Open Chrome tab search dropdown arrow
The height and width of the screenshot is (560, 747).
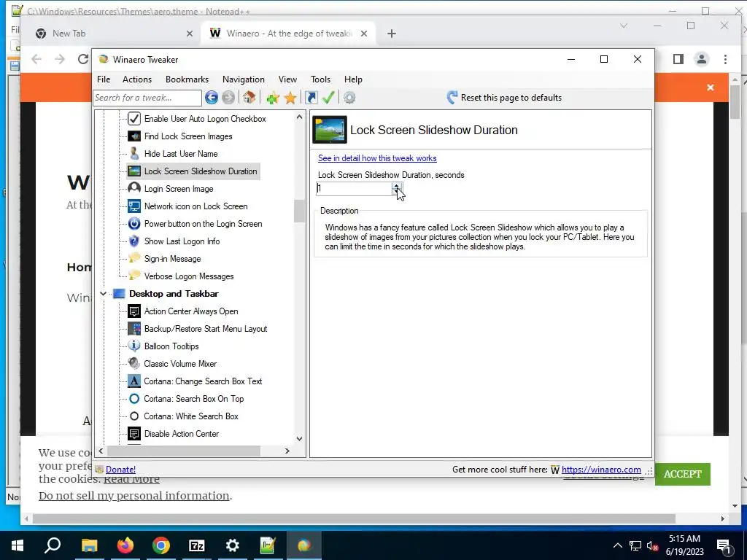point(624,26)
